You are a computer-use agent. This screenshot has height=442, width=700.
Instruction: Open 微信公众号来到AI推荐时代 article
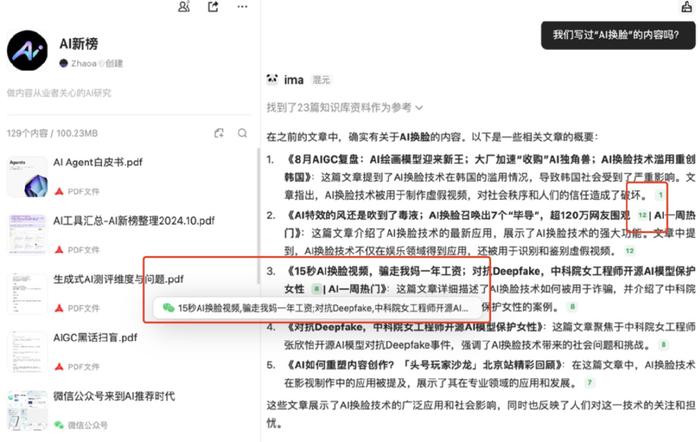[114, 396]
